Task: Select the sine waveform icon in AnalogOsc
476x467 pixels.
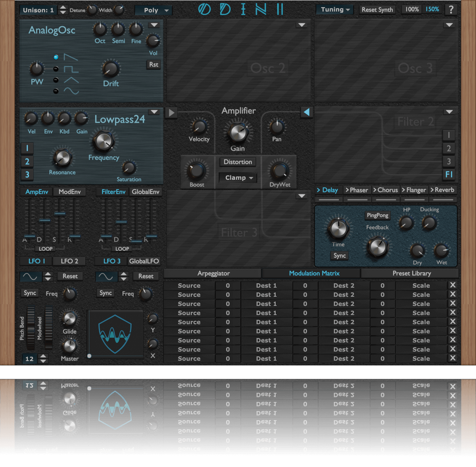Action: tap(71, 91)
